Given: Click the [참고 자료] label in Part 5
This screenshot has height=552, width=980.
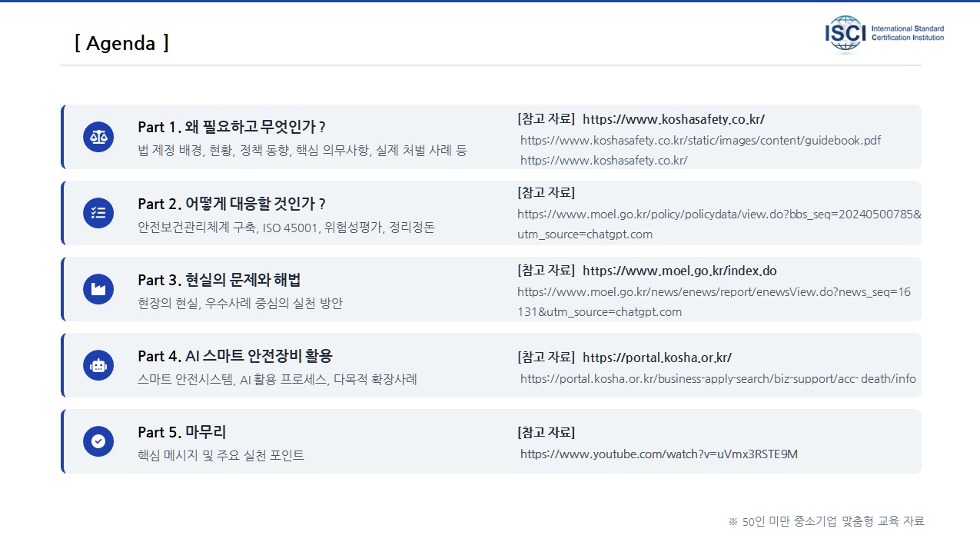Looking at the screenshot, I should pos(546,432).
